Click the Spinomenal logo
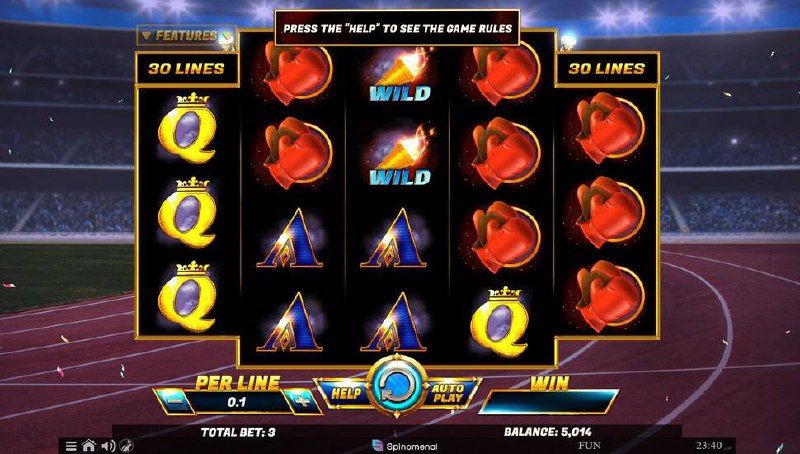Image resolution: width=800 pixels, height=454 pixels. tap(405, 446)
